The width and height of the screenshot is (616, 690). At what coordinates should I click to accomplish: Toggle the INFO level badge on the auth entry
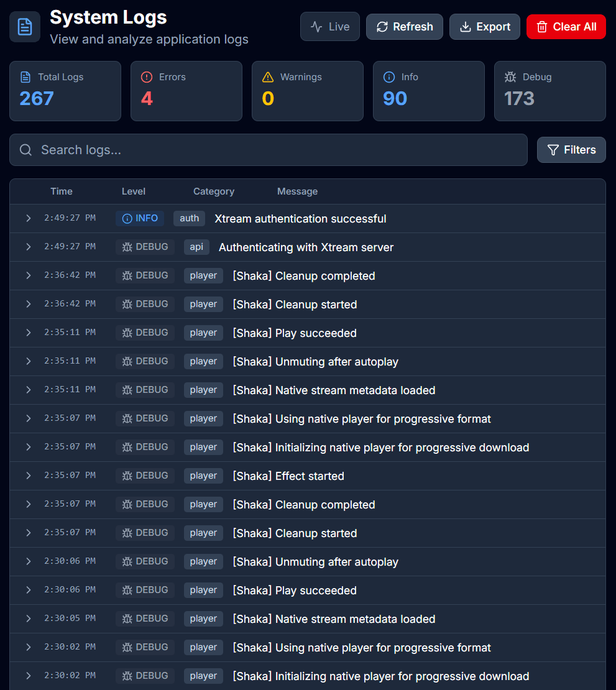point(139,218)
